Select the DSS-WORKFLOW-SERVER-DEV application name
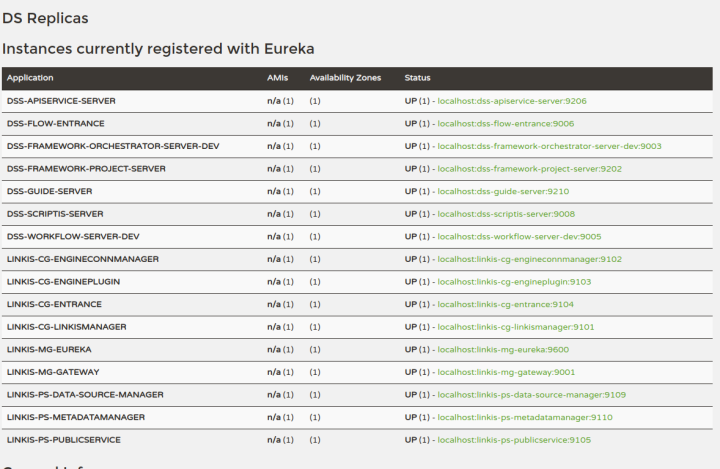This screenshot has height=469, width=720. (x=73, y=237)
